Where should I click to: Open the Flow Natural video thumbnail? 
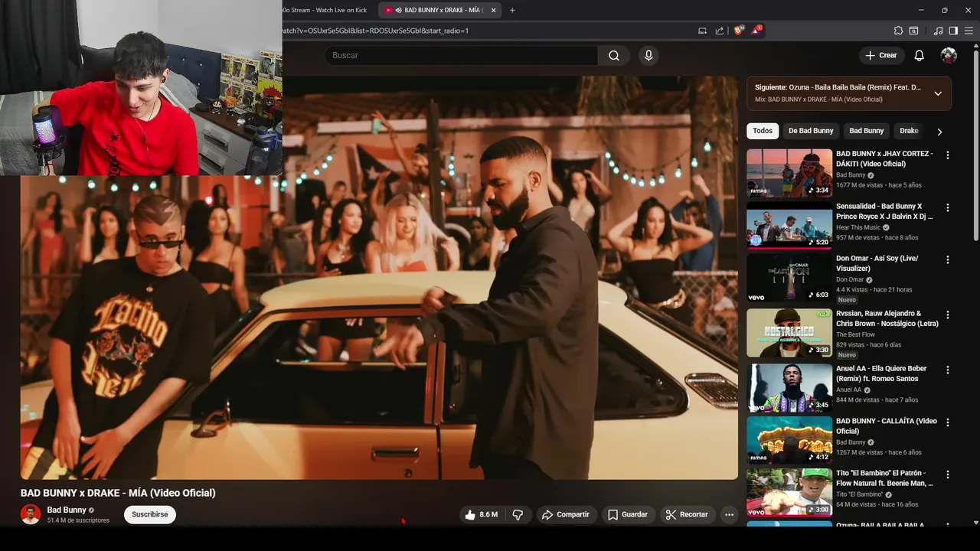pos(789,492)
